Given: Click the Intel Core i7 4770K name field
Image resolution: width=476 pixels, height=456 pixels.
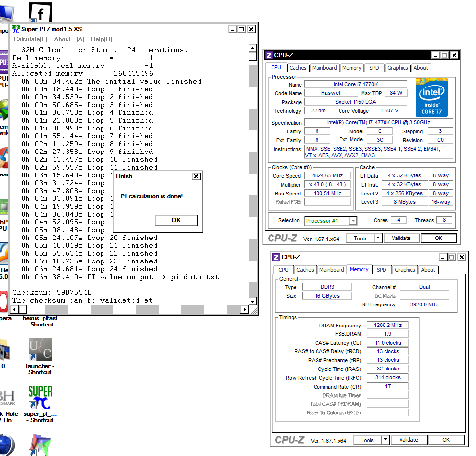Looking at the screenshot, I should pos(356,84).
